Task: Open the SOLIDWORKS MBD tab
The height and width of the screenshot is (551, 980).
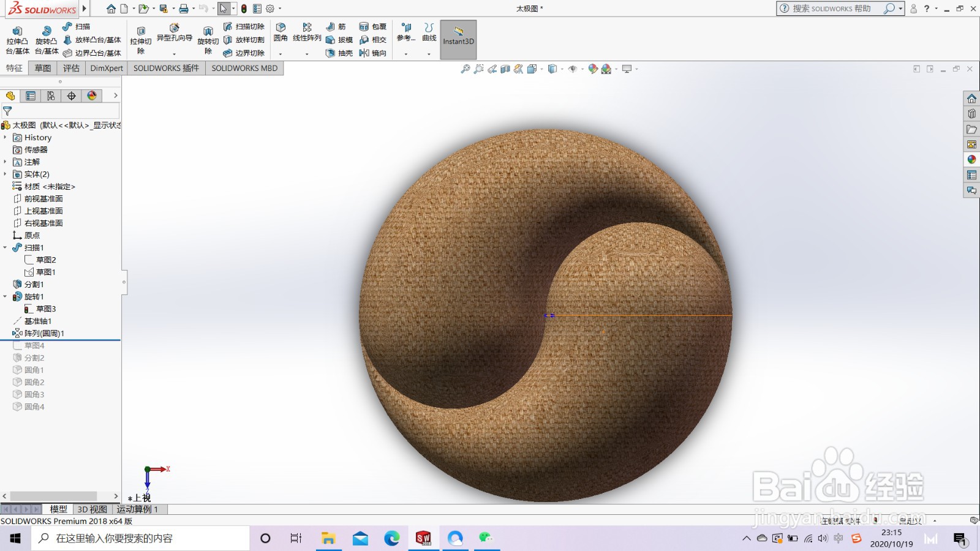Action: coord(244,69)
